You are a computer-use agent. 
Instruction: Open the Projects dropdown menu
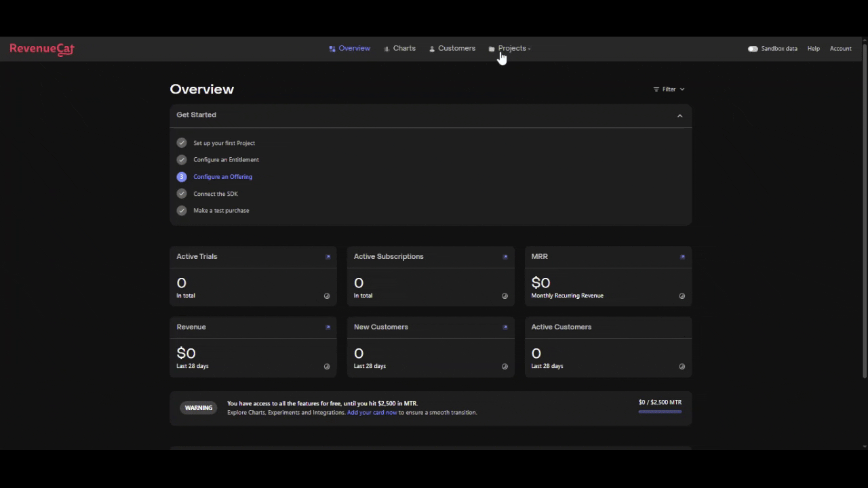coord(509,48)
